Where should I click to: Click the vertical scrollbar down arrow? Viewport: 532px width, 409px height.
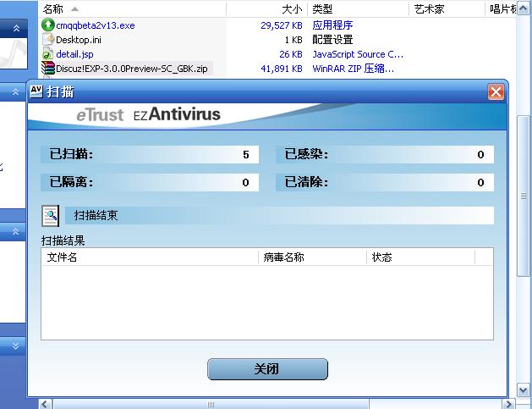pos(523,390)
